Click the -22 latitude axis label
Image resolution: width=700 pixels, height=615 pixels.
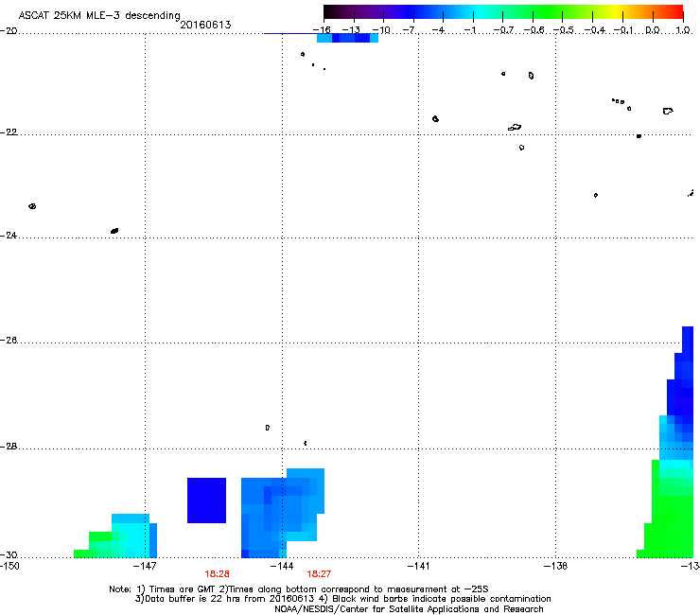click(9, 132)
